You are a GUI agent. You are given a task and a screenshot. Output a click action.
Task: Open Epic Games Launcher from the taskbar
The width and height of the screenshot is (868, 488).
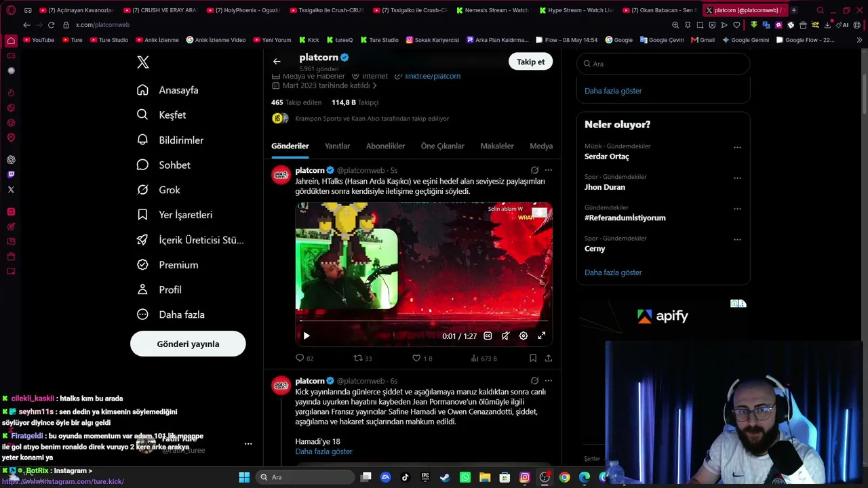coord(425,477)
